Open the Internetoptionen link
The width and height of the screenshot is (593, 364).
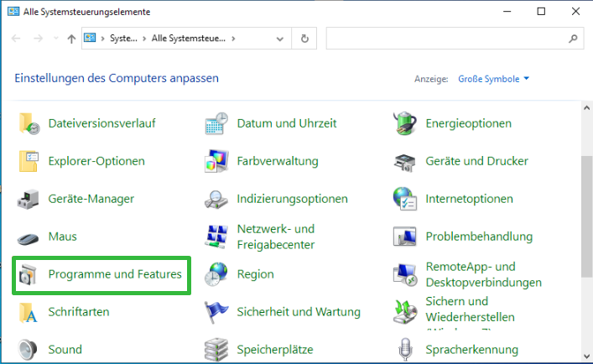(x=469, y=199)
